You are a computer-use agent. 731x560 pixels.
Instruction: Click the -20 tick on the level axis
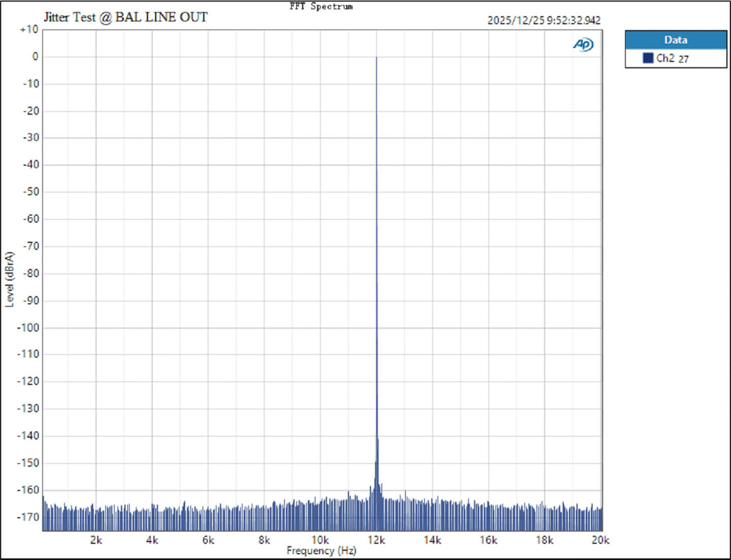30,111
